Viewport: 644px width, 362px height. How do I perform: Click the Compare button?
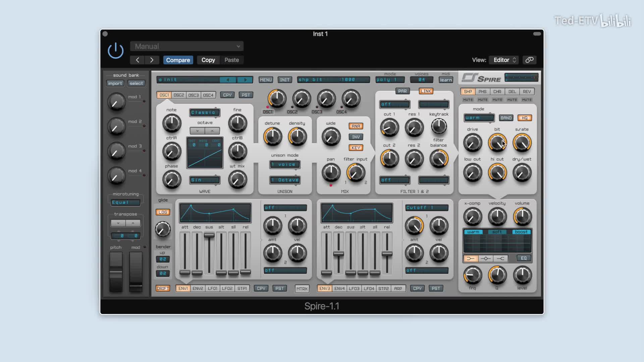(x=178, y=60)
